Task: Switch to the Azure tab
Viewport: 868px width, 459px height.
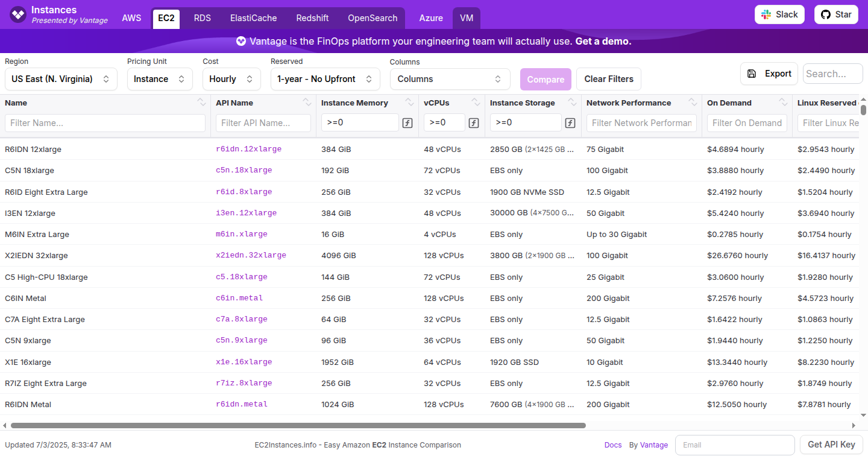Action: (431, 18)
